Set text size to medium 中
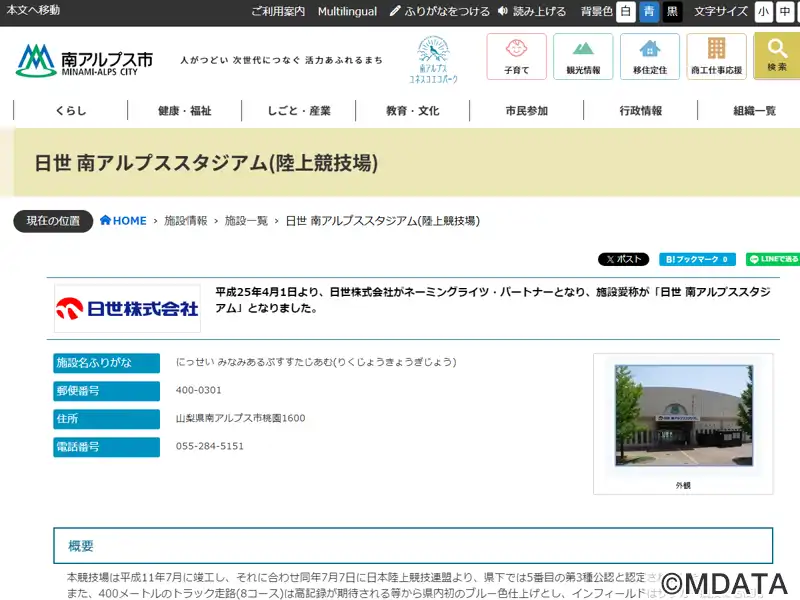This screenshot has width=800, height=600. pos(785,12)
